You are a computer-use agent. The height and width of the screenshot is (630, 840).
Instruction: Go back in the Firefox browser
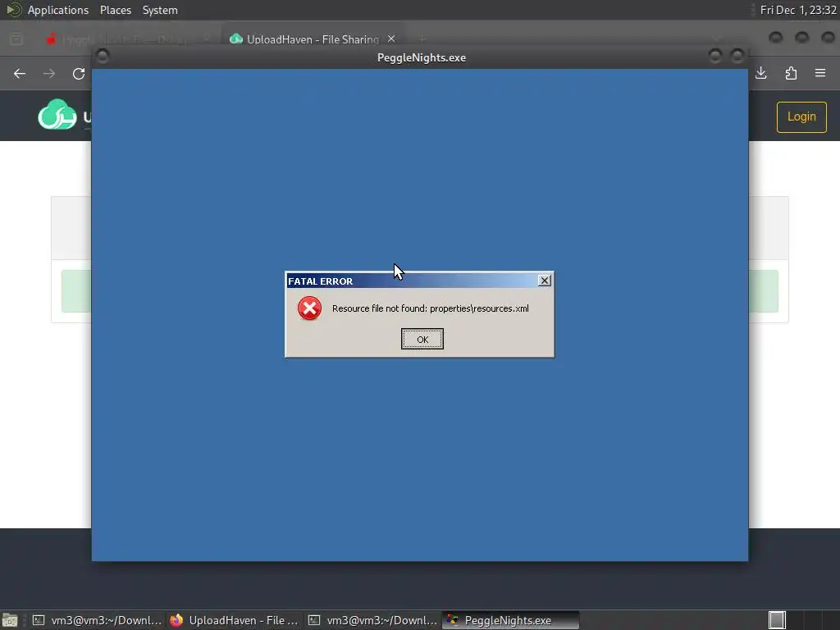(20, 73)
